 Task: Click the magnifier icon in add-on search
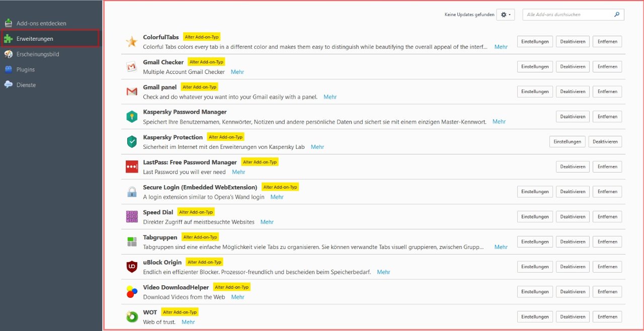click(617, 15)
